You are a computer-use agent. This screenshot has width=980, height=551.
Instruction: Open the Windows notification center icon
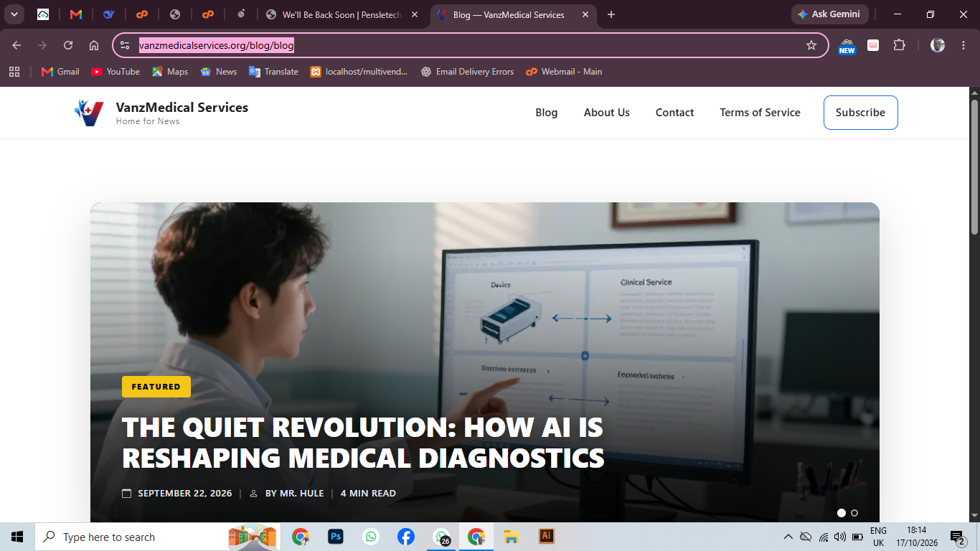pyautogui.click(x=958, y=537)
